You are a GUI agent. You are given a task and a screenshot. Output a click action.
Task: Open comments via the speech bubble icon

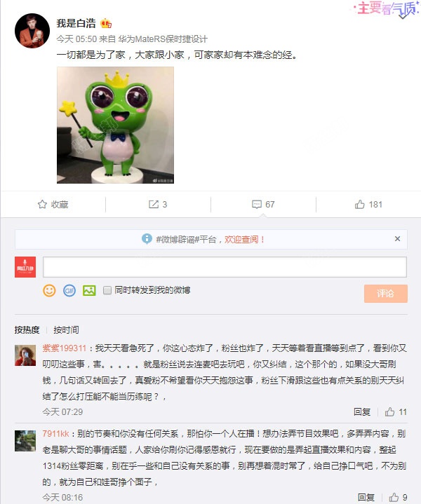[x=257, y=205]
